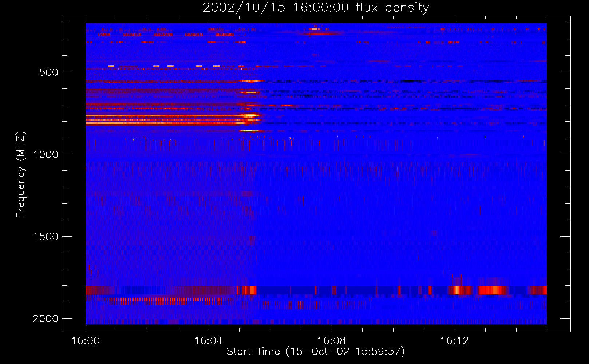Screen dimensions: 589x364
Task: Click the x-axis label "Start Time (15-Oct-02 15:59:37)"
Action: click(316, 351)
